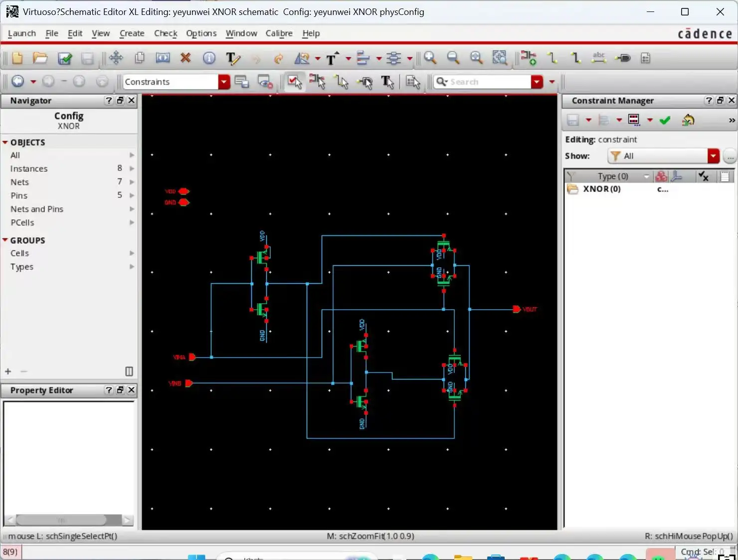Click the Zoom to Fit icon
The width and height of the screenshot is (738, 560).
[476, 58]
